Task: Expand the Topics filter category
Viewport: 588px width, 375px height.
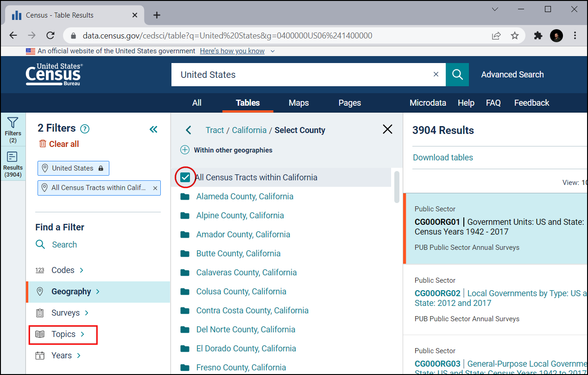Action: pos(63,334)
